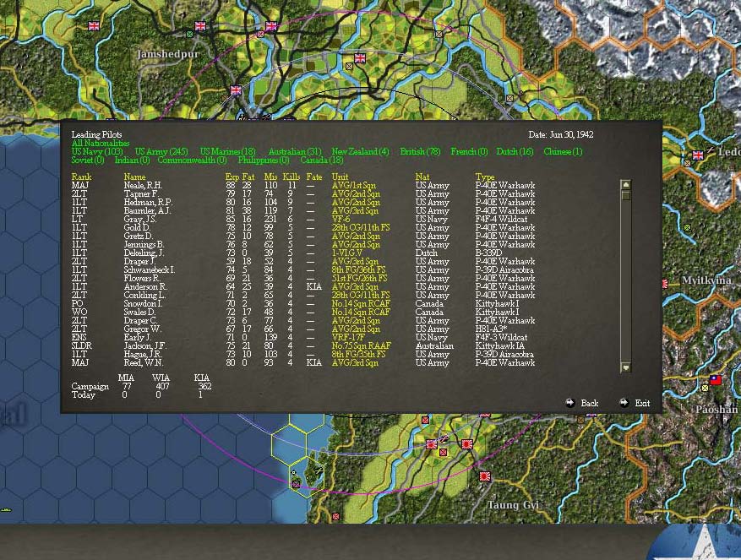Click the pilot list scrollbar thumb
The height and width of the screenshot is (560, 741).
pos(626,196)
